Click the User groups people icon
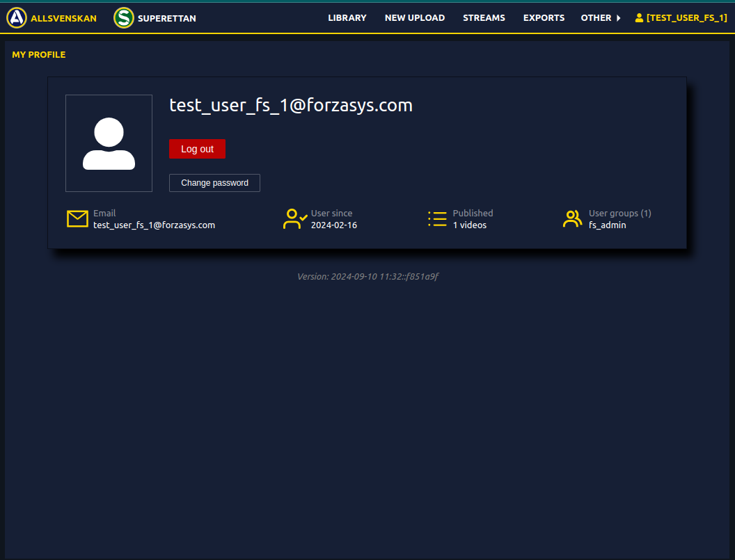 pos(572,218)
